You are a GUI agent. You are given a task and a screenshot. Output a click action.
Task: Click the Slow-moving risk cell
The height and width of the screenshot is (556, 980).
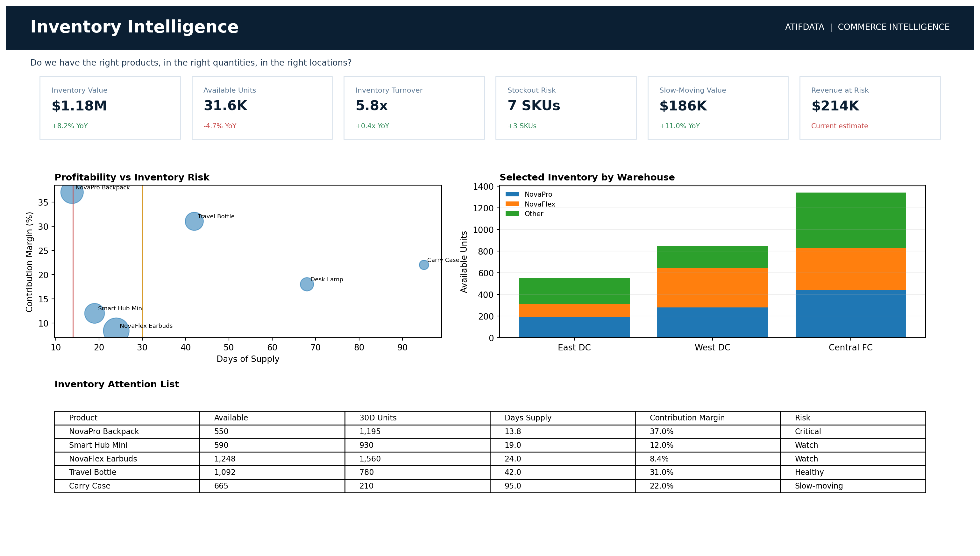point(853,486)
